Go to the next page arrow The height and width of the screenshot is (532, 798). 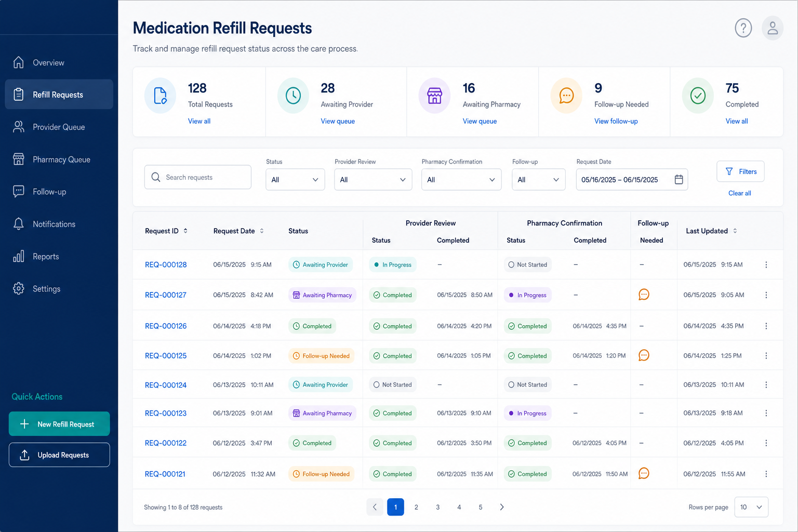502,507
